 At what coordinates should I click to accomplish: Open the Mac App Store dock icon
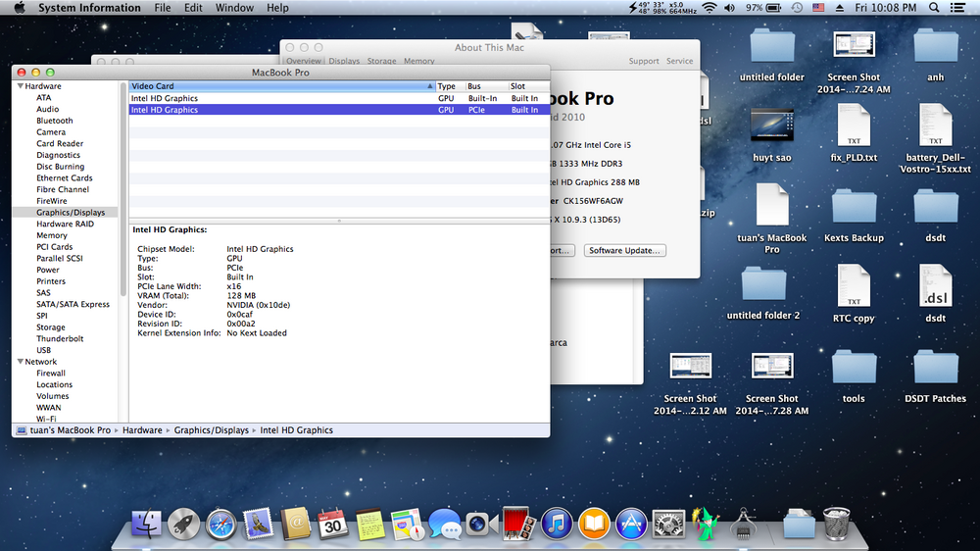[x=631, y=524]
